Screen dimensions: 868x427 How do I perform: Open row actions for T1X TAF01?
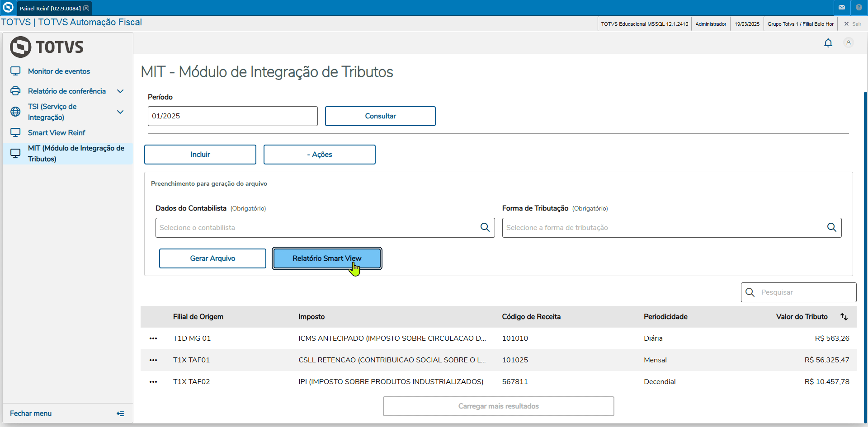(153, 360)
